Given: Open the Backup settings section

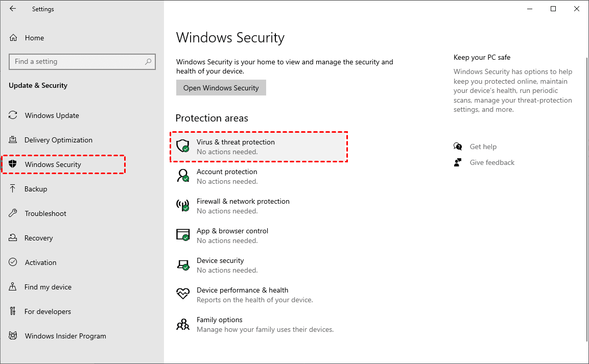Looking at the screenshot, I should (36, 189).
